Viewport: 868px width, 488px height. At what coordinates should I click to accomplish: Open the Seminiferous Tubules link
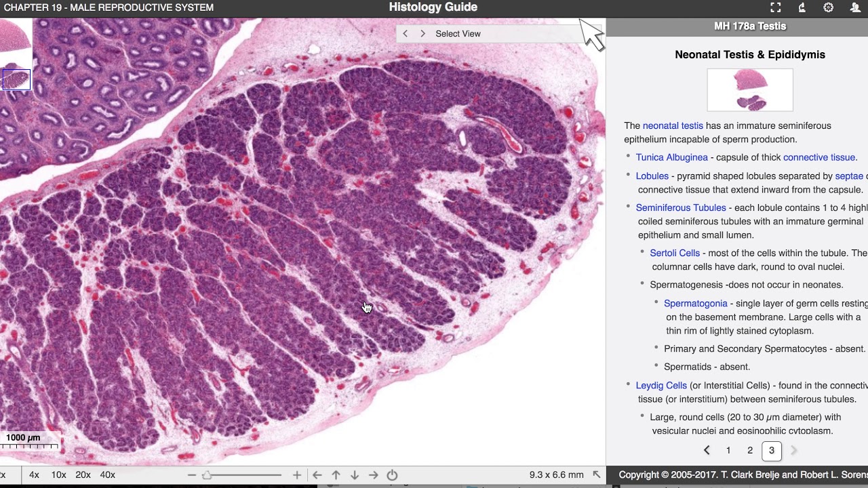coord(681,207)
